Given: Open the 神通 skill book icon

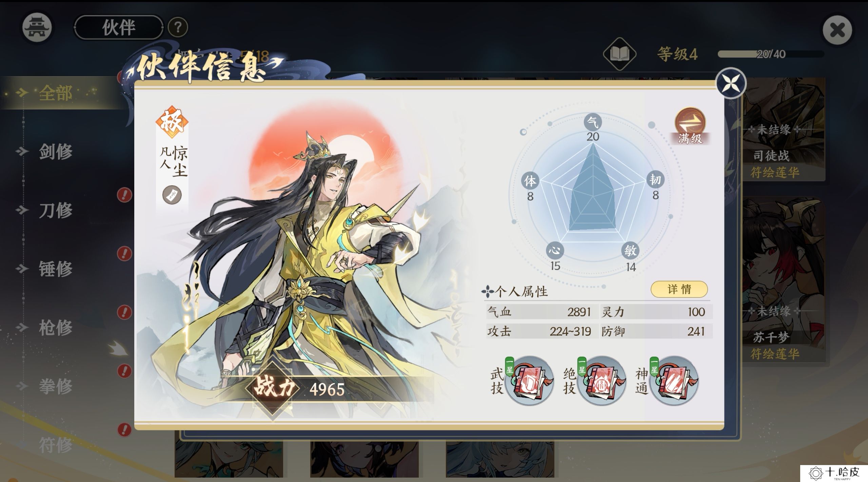Looking at the screenshot, I should [x=674, y=380].
